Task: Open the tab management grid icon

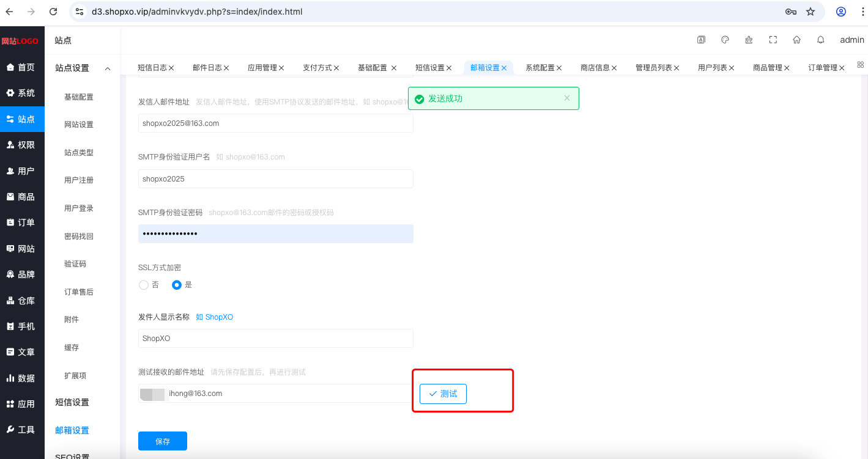Action: pyautogui.click(x=861, y=64)
